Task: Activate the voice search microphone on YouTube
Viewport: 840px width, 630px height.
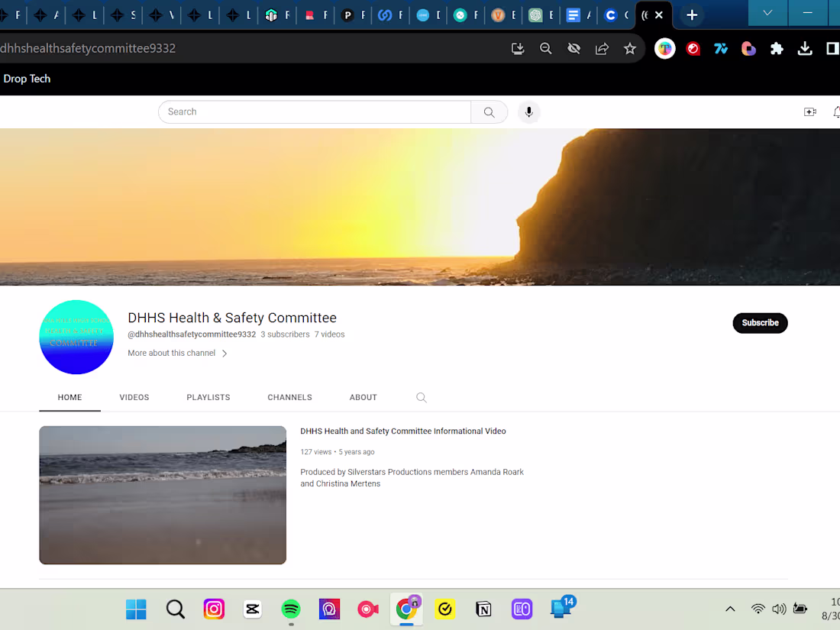Action: point(528,111)
